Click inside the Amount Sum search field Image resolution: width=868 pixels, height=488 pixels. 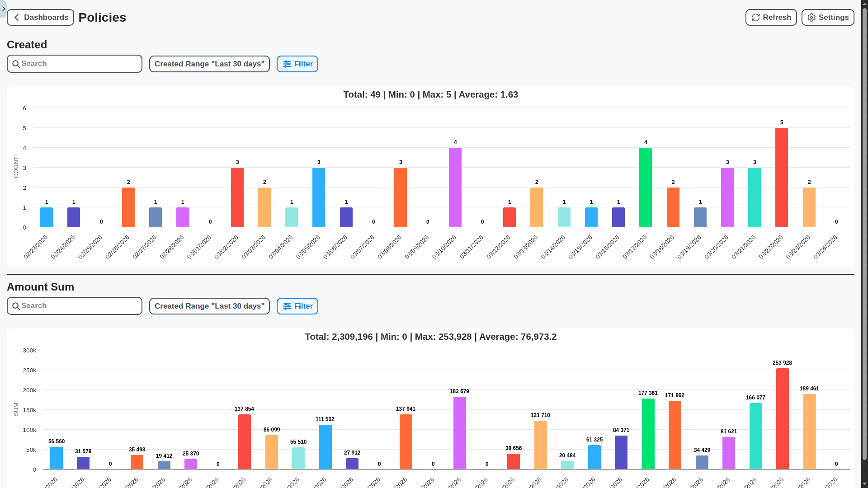pyautogui.click(x=75, y=306)
